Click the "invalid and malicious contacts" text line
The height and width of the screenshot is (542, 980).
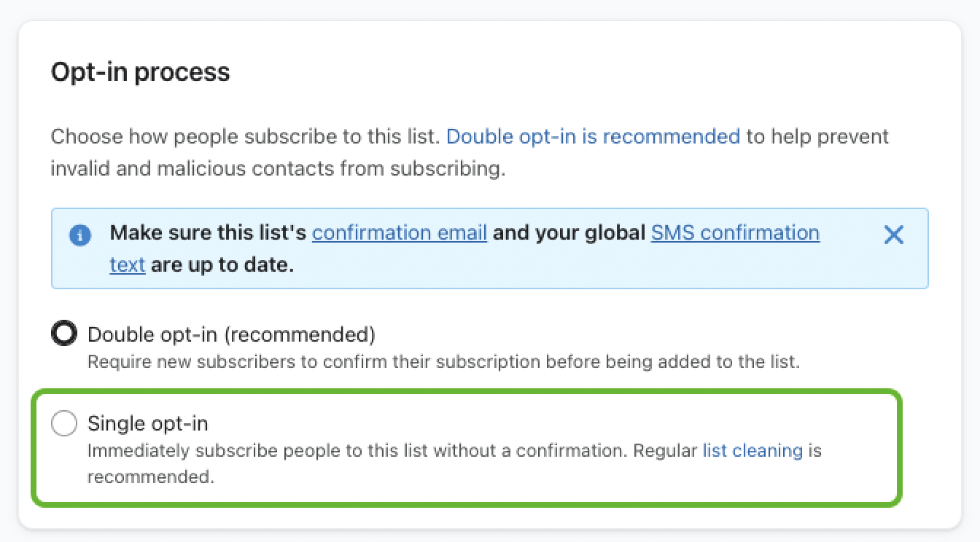click(x=277, y=169)
